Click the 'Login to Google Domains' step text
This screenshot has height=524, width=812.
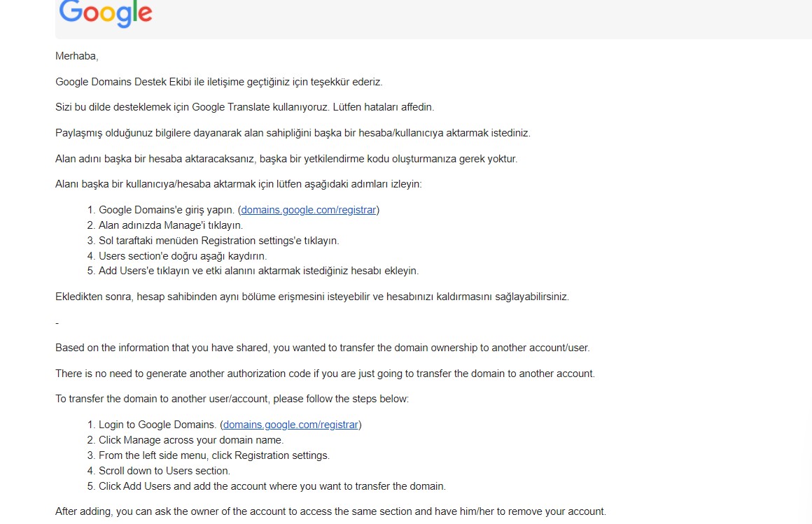click(x=157, y=425)
